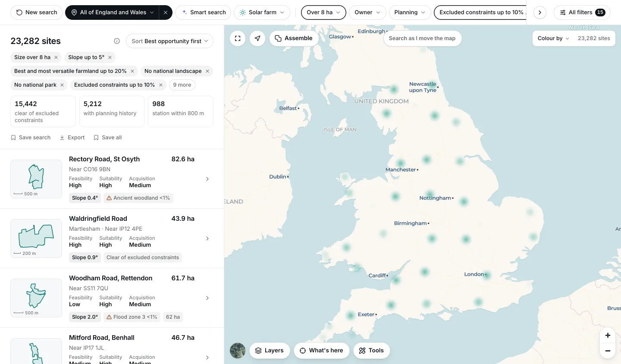Select 15,442 clear of excluded constraints card
Screen dimensions: 621x364
(x=43, y=112)
